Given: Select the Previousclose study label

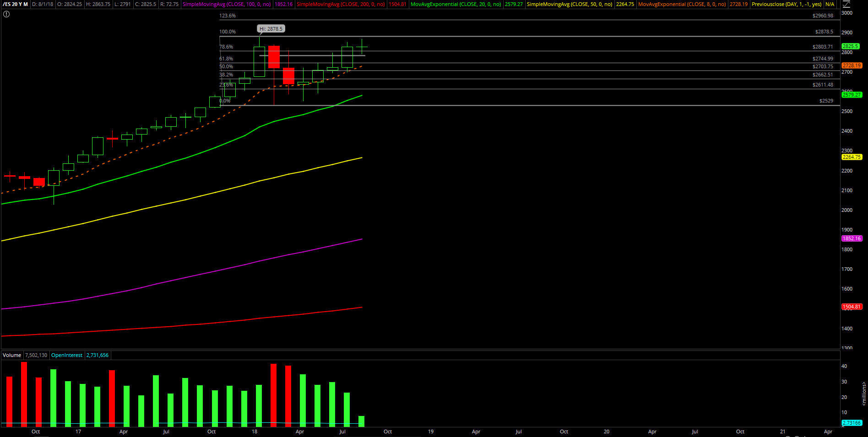Looking at the screenshot, I should tap(787, 4).
